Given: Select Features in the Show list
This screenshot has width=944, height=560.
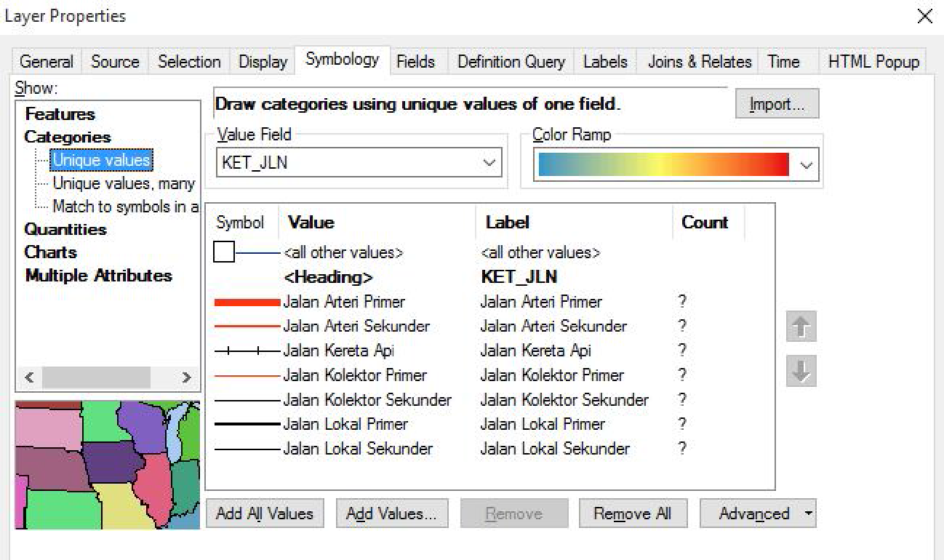Looking at the screenshot, I should pos(60,114).
